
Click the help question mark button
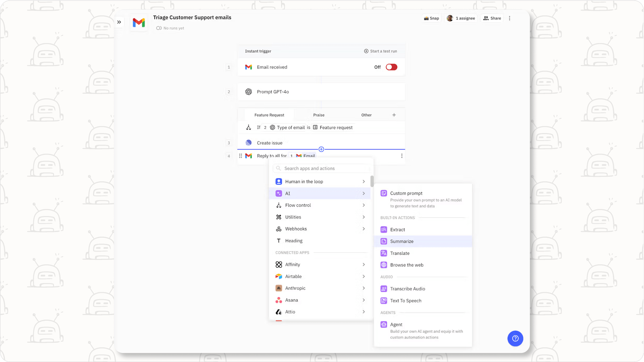pyautogui.click(x=515, y=339)
